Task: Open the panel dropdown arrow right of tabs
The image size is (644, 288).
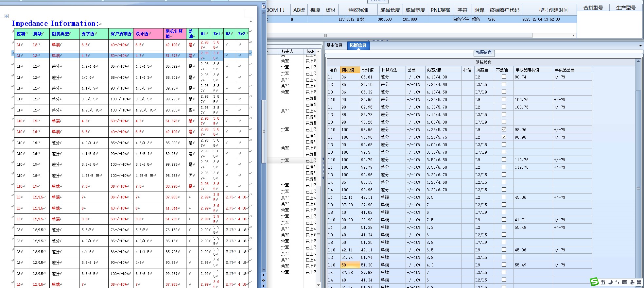Action: [x=640, y=45]
